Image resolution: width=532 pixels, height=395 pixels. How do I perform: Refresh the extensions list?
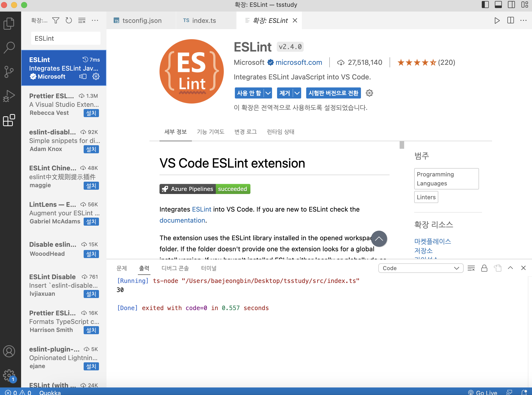click(69, 20)
